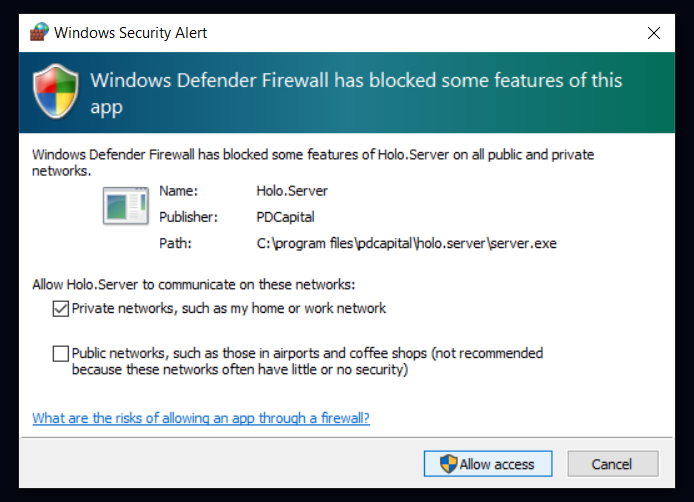Close the Windows Security Alert window
This screenshot has width=694, height=502.
coord(654,33)
